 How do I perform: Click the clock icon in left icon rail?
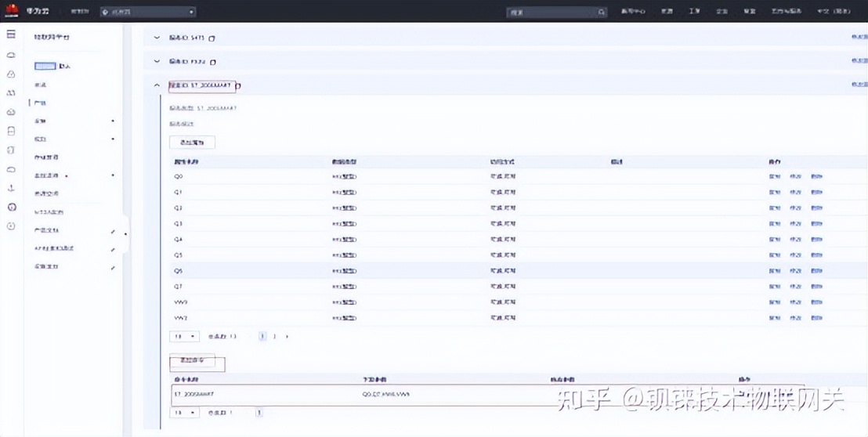11,226
